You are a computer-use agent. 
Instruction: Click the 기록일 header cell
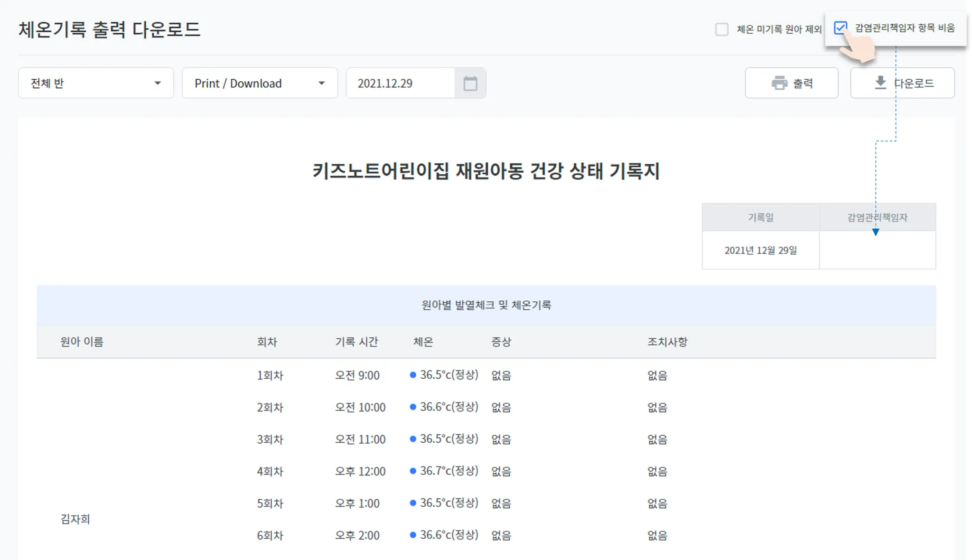click(760, 217)
